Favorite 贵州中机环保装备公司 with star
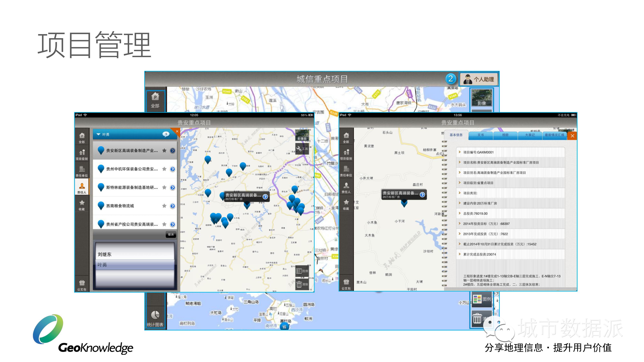 click(164, 169)
